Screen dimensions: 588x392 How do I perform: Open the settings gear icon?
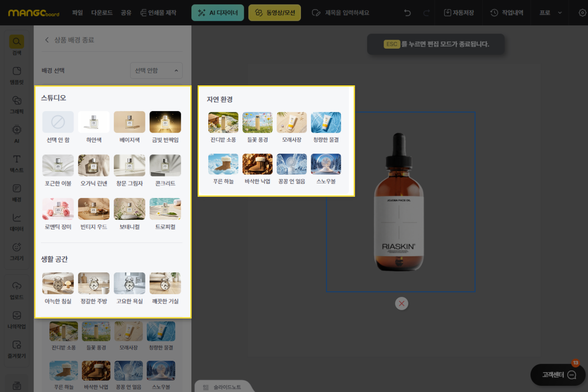[582, 13]
